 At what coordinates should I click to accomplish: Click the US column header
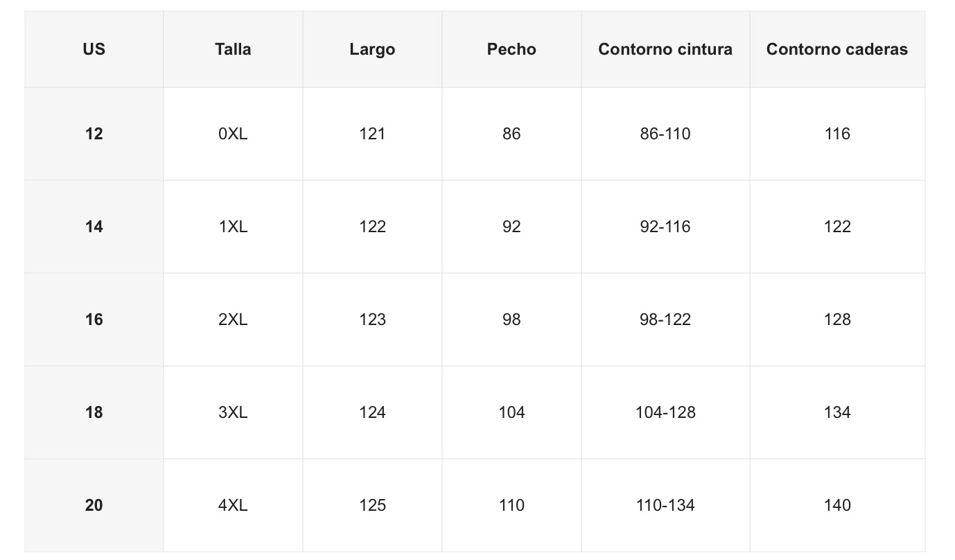pyautogui.click(x=94, y=49)
